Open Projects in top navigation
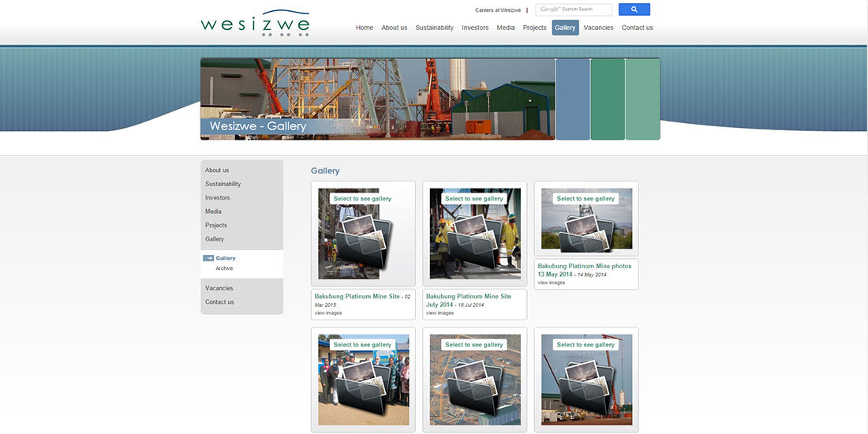The height and width of the screenshot is (434, 868). point(535,28)
